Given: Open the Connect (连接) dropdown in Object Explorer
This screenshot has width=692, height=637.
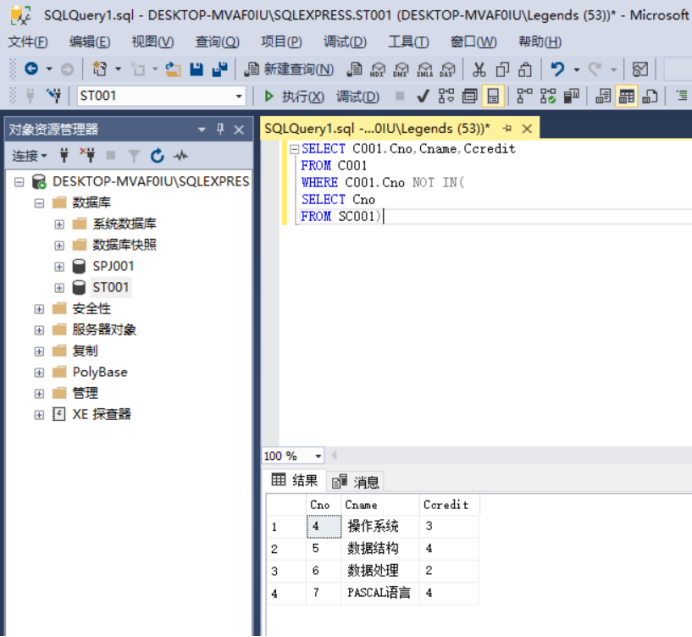Looking at the screenshot, I should (x=29, y=156).
